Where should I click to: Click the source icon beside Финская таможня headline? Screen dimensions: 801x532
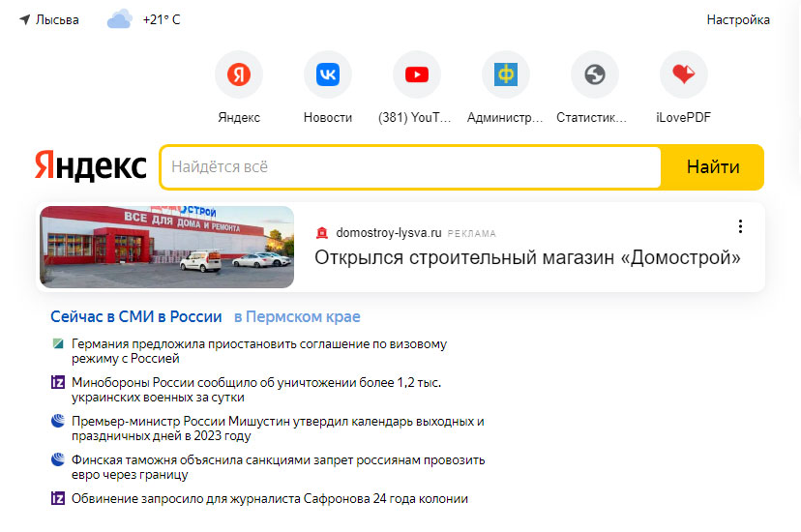coord(58,459)
